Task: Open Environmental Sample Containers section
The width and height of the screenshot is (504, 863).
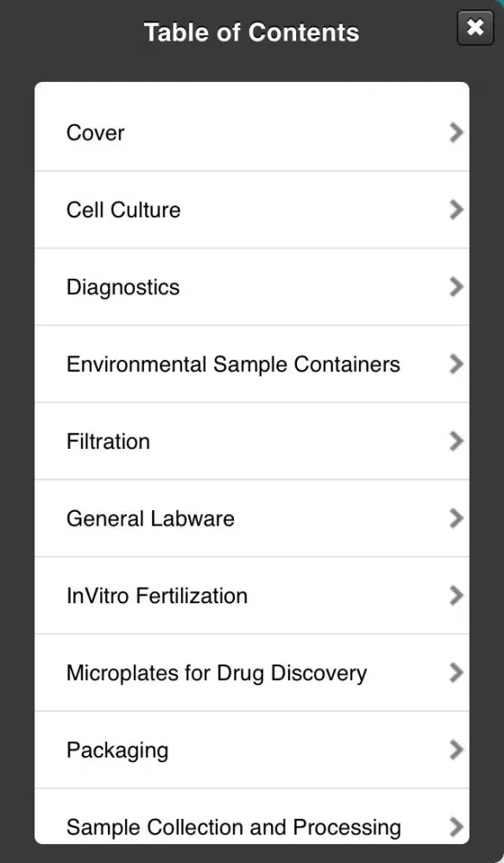Action: click(x=252, y=364)
